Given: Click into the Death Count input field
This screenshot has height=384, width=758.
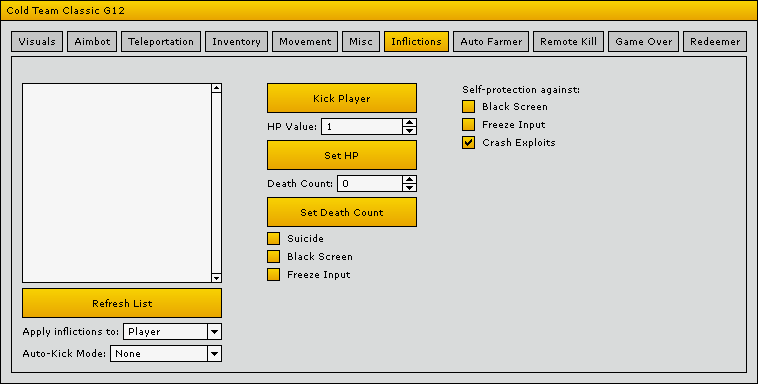Looking at the screenshot, I should [x=370, y=184].
